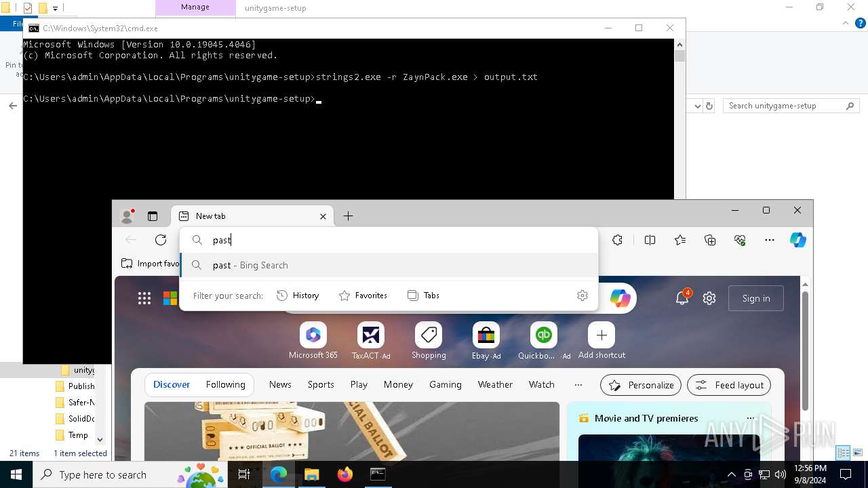Open Firefox from taskbar
This screenshot has width=868, height=488.
[344, 474]
